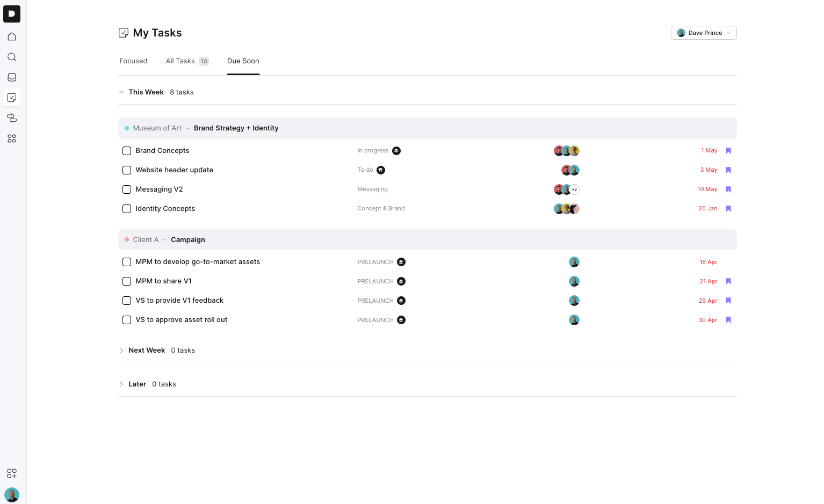The height and width of the screenshot is (504, 824).
Task: Click the +2 assignee badge on Messaging V2
Action: [574, 189]
